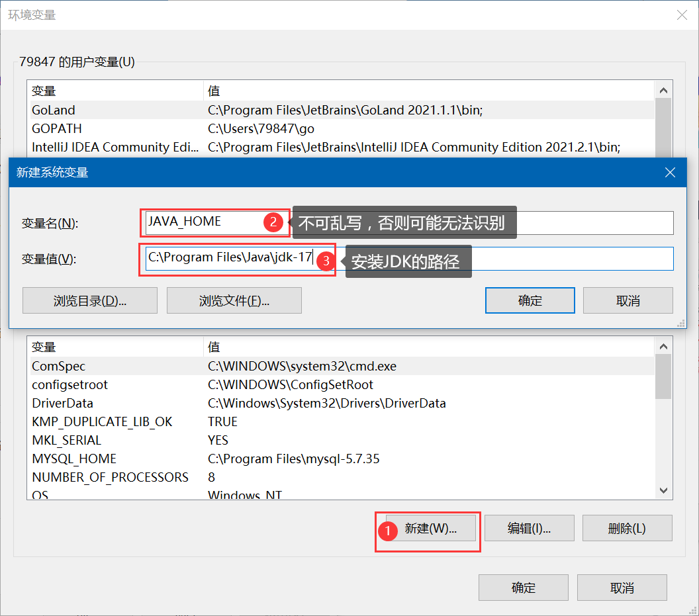
Task: Click up arrow of user variables scrollbar
Action: pos(663,91)
